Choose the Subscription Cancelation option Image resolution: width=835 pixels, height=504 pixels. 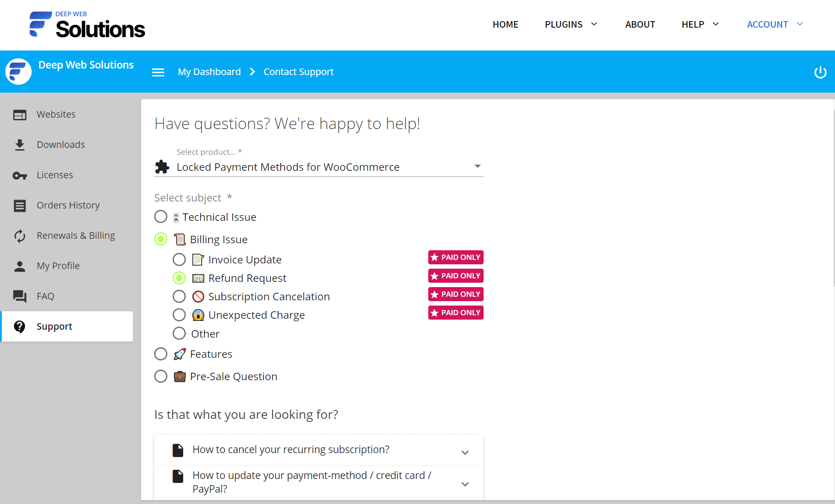click(x=179, y=297)
